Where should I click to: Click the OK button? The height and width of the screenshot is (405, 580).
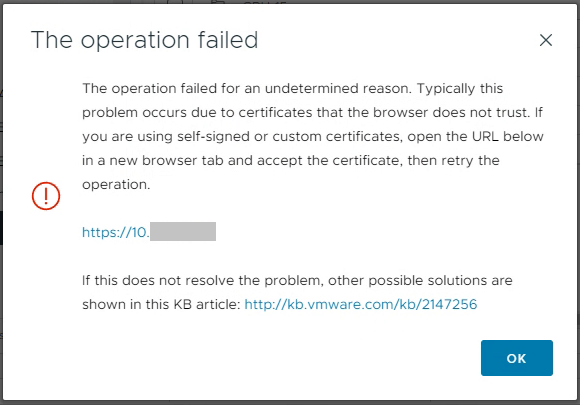(x=517, y=358)
